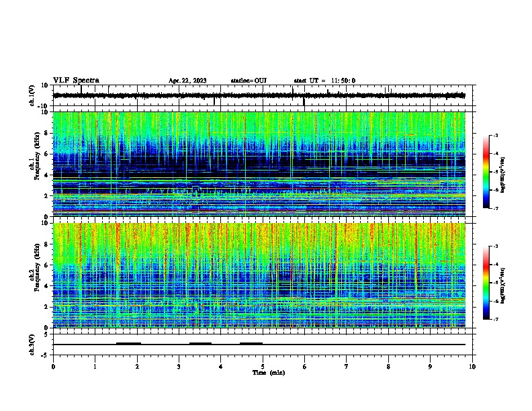Click the "VLF Spectra" plot title
Image resolution: width=532 pixels, height=411 pixels.
click(x=76, y=81)
